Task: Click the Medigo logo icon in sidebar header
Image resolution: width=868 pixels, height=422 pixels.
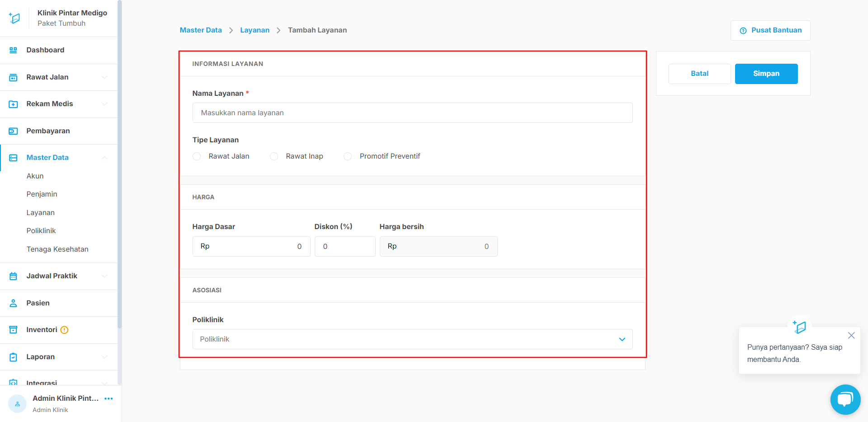Action: [x=14, y=18]
